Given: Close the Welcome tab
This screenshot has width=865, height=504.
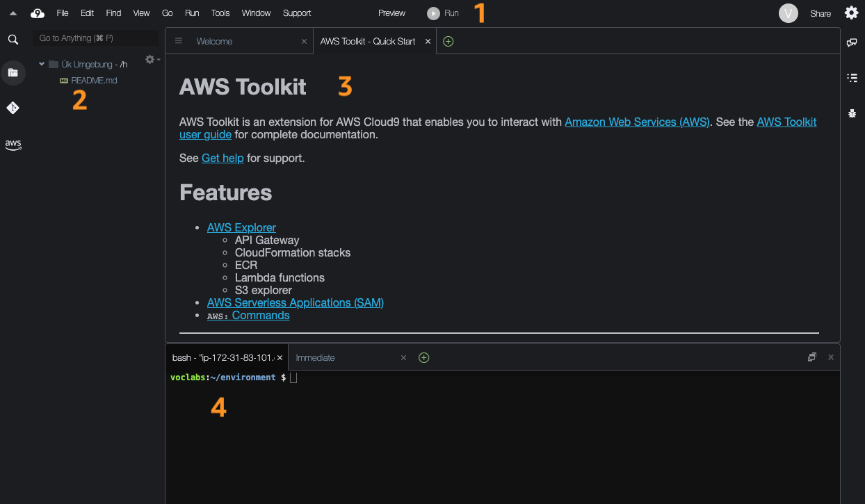Looking at the screenshot, I should click(x=304, y=41).
